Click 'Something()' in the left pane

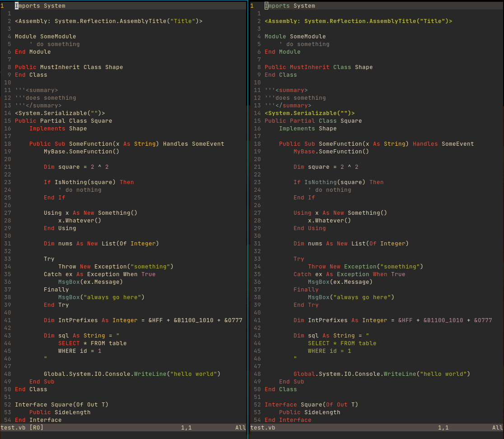[117, 213]
